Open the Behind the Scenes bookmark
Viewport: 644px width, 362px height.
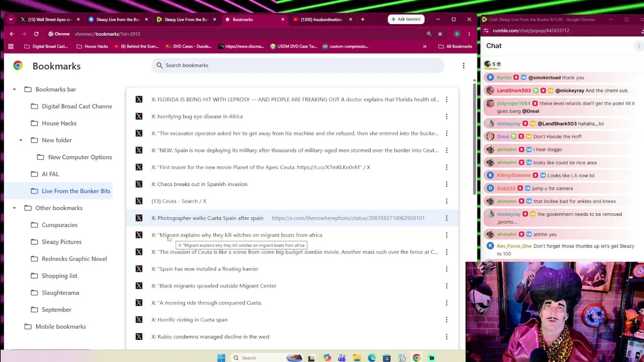pyautogui.click(x=136, y=46)
